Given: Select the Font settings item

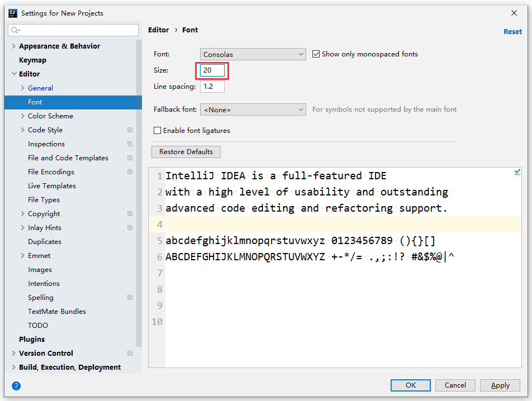Looking at the screenshot, I should [x=73, y=102].
